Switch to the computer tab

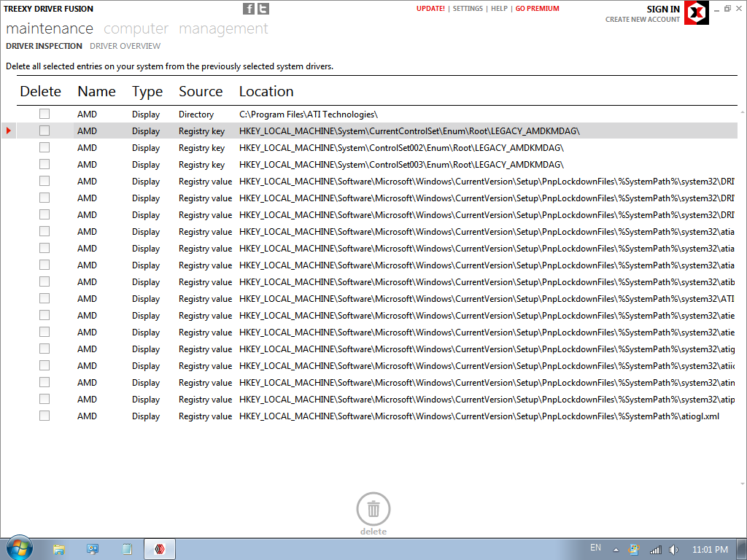[x=136, y=28]
